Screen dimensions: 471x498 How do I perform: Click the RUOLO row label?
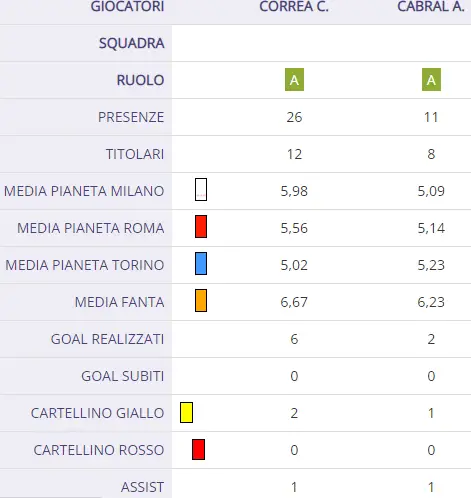coord(140,80)
